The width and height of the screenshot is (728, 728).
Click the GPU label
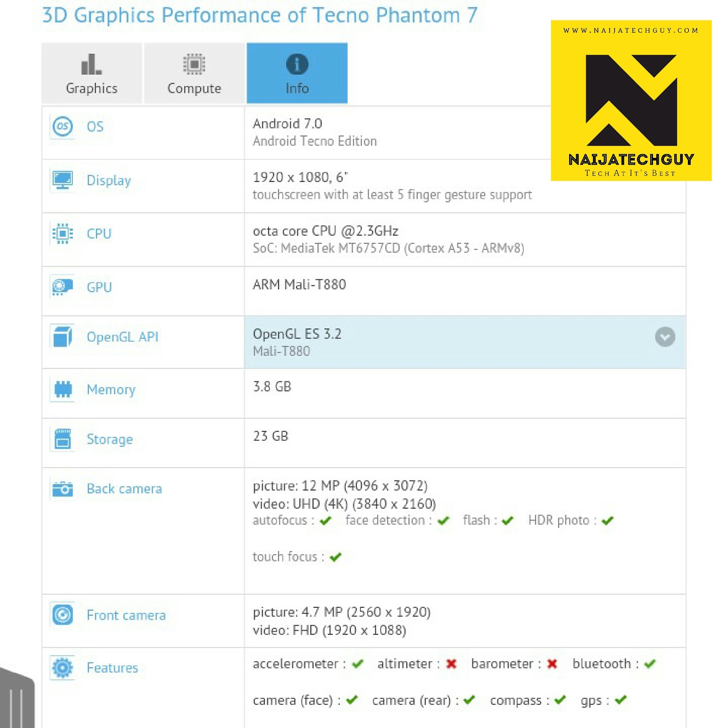pos(99,288)
